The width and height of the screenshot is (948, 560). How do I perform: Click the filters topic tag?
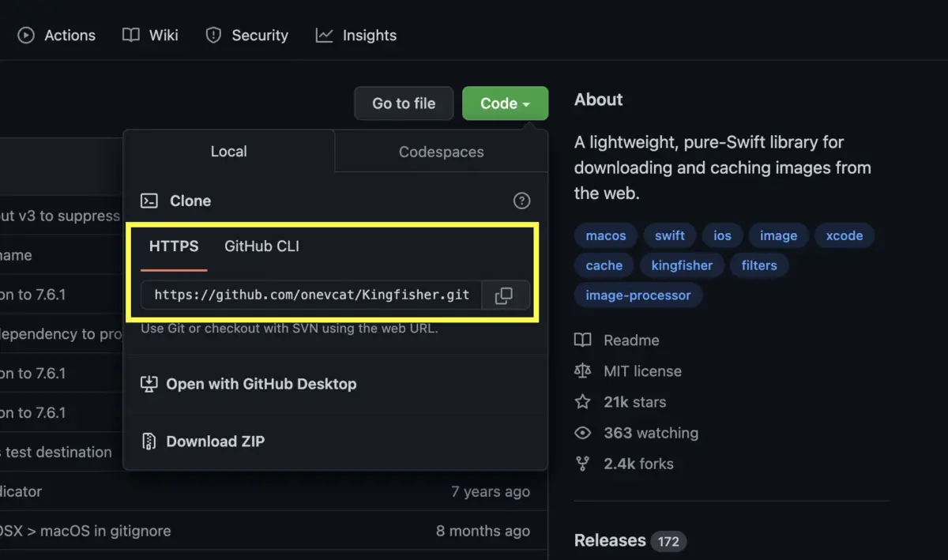pyautogui.click(x=759, y=265)
